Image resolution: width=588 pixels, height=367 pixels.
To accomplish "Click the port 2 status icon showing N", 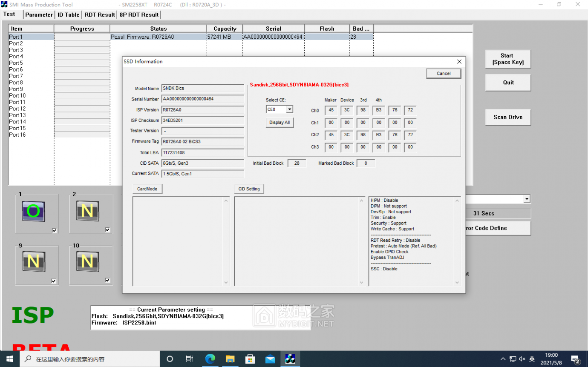I will [x=87, y=211].
